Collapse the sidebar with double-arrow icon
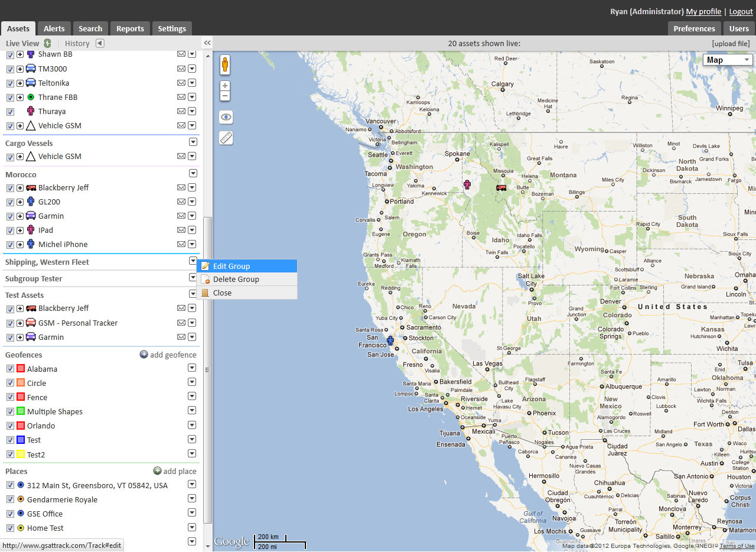Viewport: 756px width, 552px height. 207,43
